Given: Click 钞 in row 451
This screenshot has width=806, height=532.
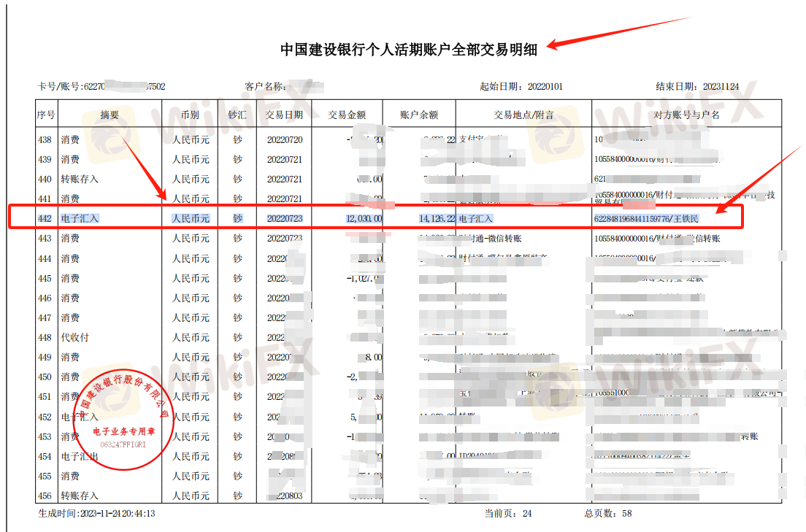Looking at the screenshot, I should pos(237,396).
